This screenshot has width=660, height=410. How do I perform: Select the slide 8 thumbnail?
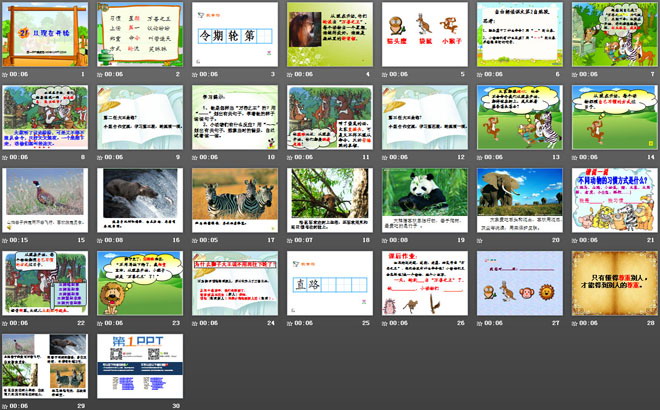[45, 117]
